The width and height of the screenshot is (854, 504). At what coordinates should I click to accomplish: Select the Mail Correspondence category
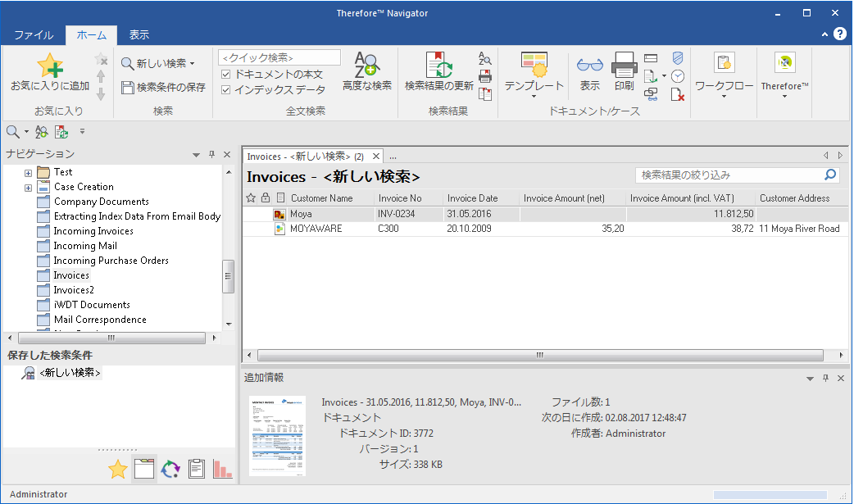pos(100,320)
